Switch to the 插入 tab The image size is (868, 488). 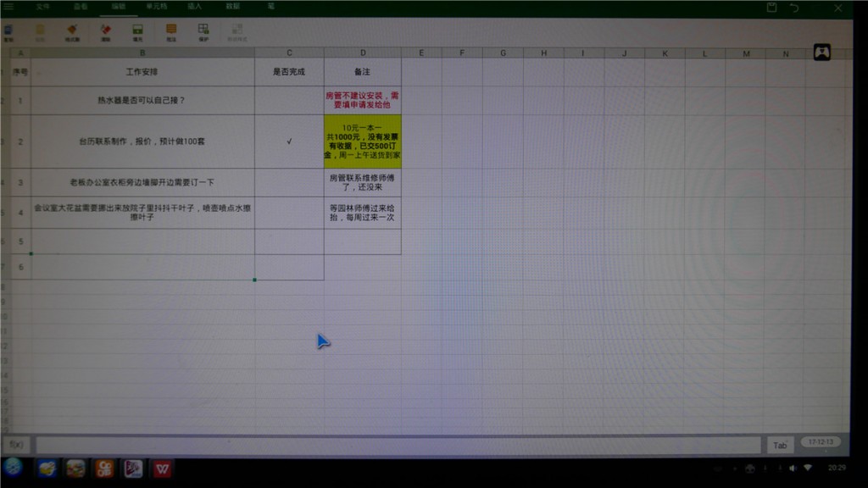click(194, 7)
